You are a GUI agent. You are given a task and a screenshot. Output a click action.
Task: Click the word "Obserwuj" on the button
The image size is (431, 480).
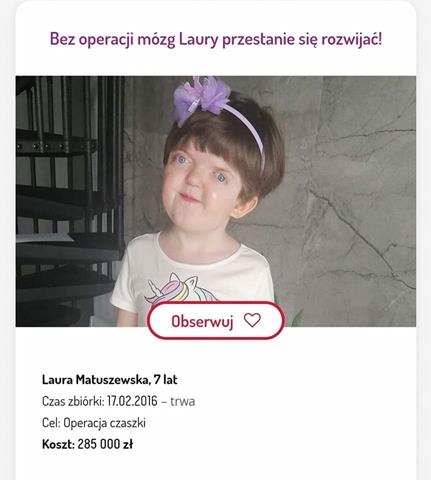pos(202,321)
